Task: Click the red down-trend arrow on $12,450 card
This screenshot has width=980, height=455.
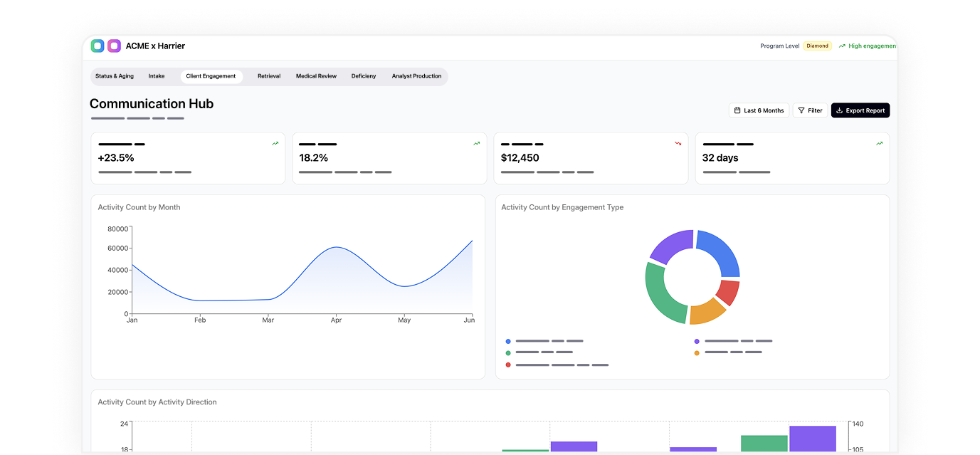Action: tap(678, 143)
